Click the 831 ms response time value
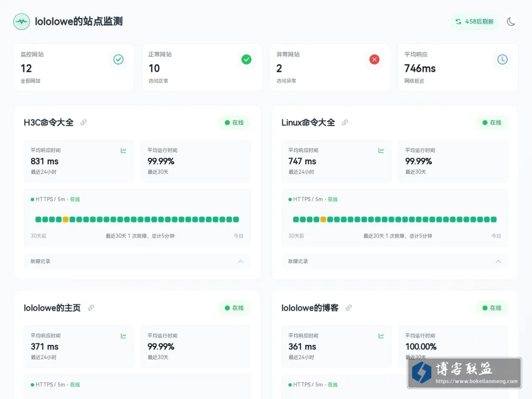532x399 pixels. coord(44,161)
